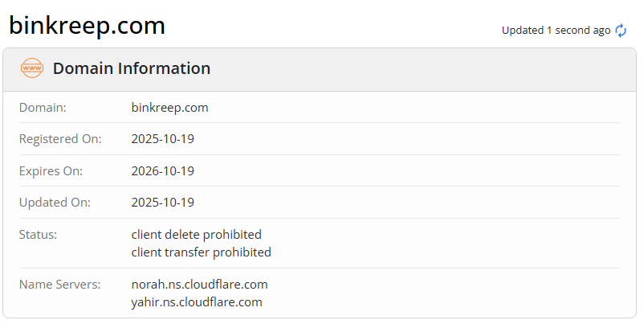Screen dimensions: 644x324
Task: Click the 'Domain:' field label
Action: 43,108
